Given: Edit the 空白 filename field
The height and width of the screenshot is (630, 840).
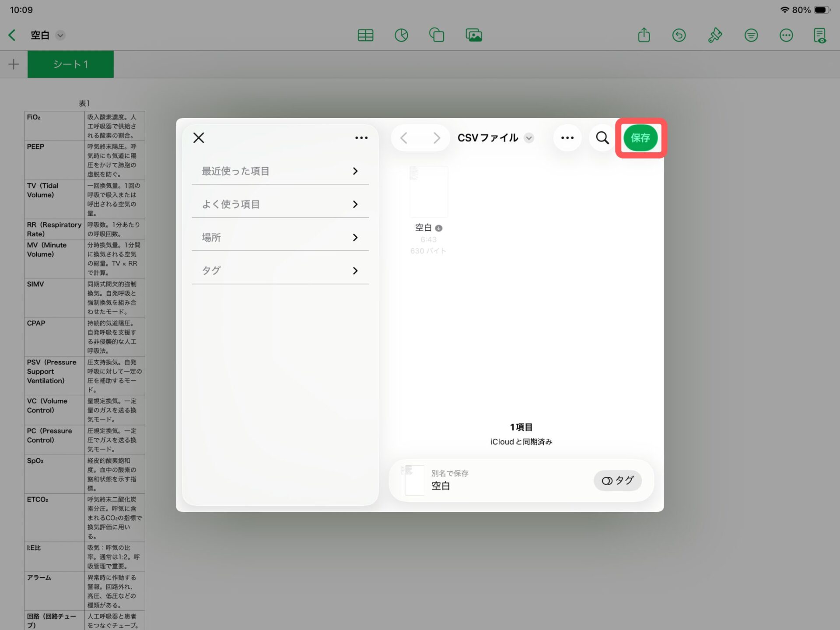Looking at the screenshot, I should 441,486.
